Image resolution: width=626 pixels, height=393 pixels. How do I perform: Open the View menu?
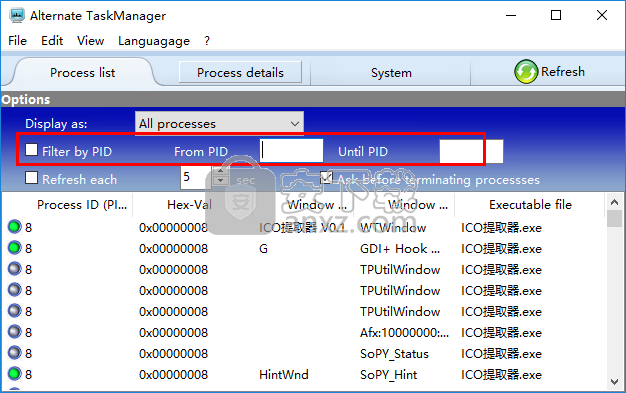click(91, 41)
